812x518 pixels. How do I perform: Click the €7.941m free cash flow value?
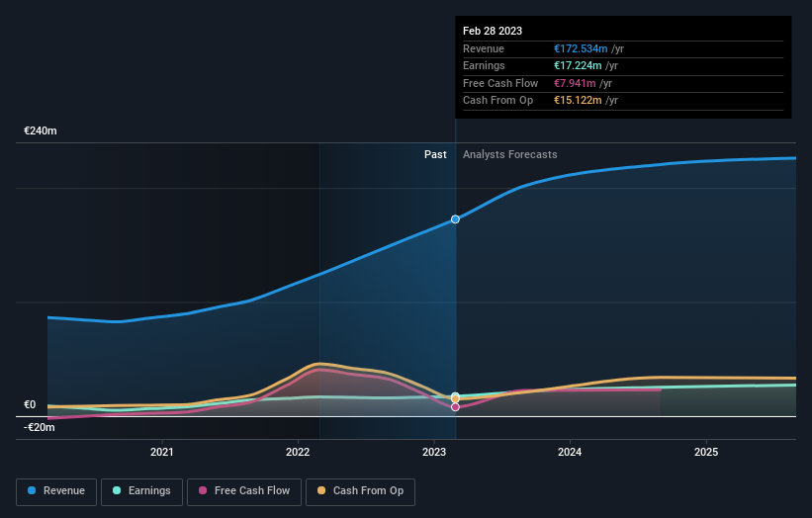coord(575,83)
